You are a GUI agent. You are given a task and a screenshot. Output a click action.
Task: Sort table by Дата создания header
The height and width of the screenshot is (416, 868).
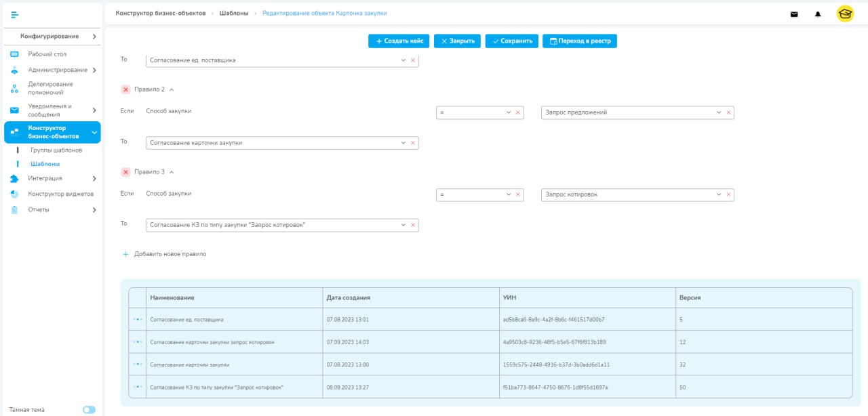[411, 297]
